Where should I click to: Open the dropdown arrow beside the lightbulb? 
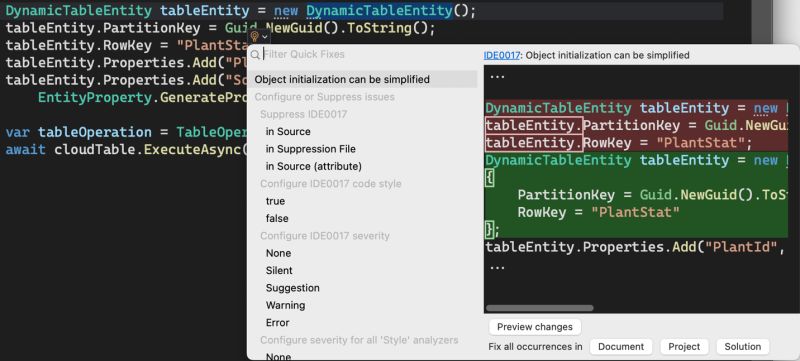(264, 37)
